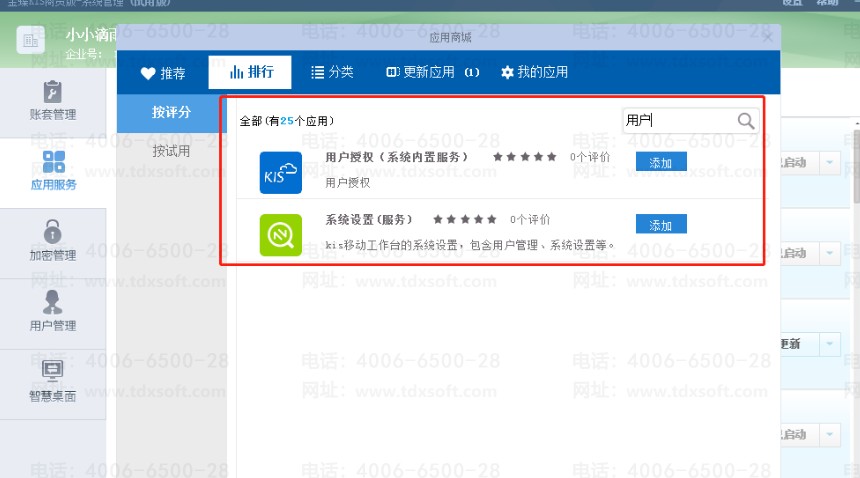Expand second 启动 dropdown arrow in background window

829,253
